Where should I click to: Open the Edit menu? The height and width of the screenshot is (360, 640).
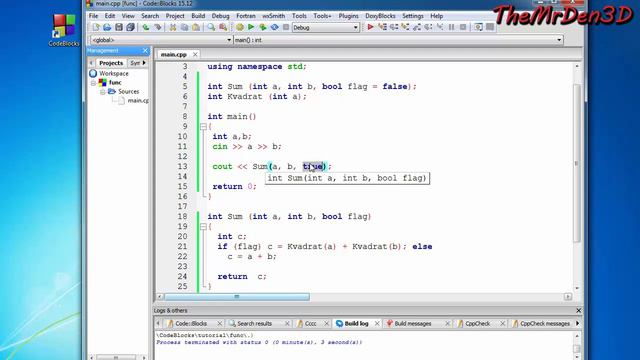110,16
